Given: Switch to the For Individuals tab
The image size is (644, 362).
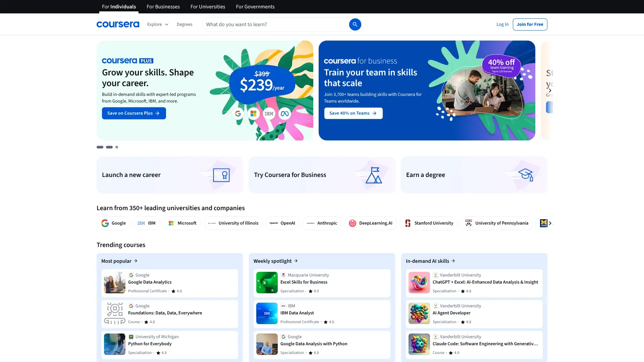Looking at the screenshot, I should [x=119, y=7].
